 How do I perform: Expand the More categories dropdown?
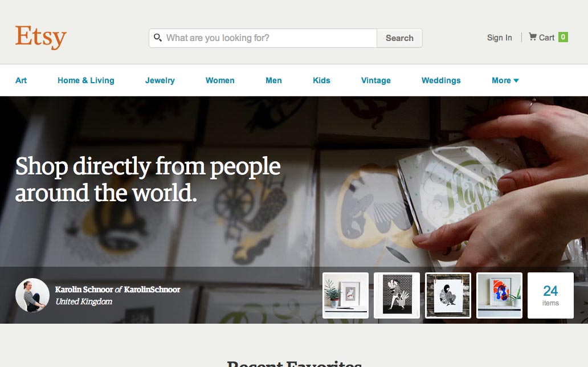pos(505,80)
